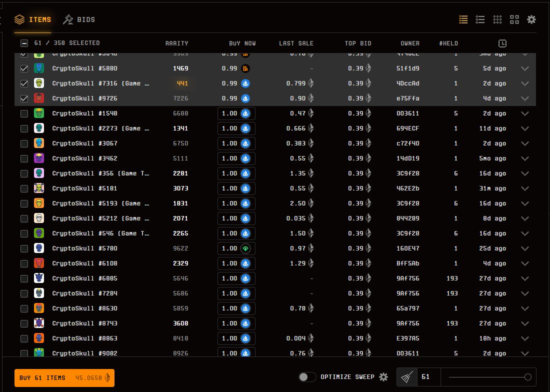Uncheck CryptoSkull #5880 checkbox
550x392 pixels.
point(24,68)
